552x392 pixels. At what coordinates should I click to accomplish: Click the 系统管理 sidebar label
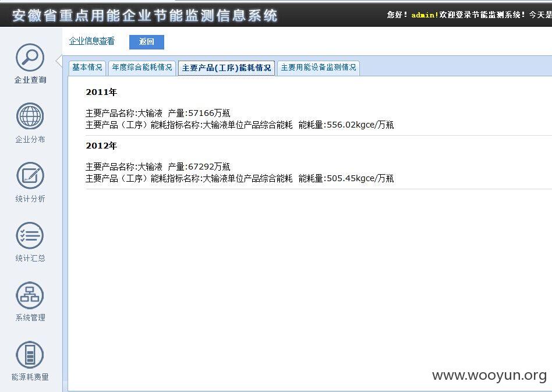(30, 317)
